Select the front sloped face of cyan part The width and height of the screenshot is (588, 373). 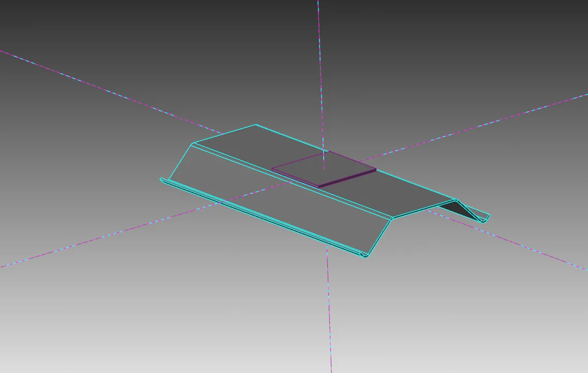point(279,200)
